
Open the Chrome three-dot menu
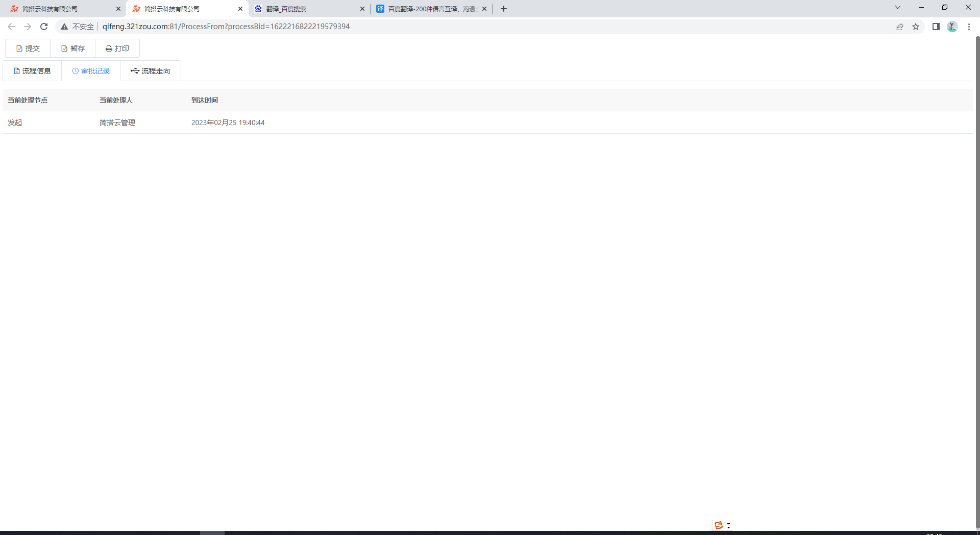pos(969,27)
